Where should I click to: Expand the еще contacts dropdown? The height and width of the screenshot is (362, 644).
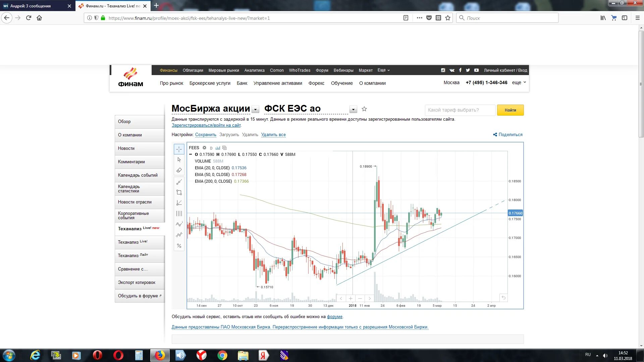(519, 83)
